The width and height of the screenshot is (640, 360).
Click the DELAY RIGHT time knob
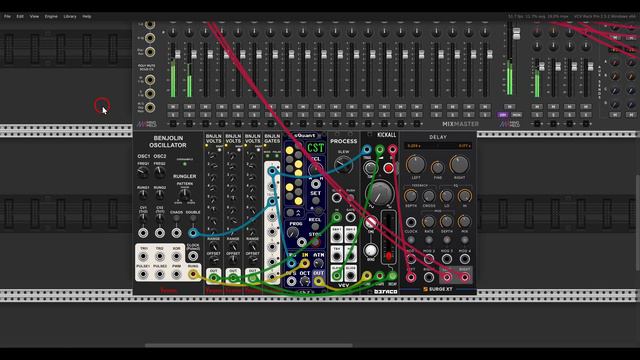[459, 165]
